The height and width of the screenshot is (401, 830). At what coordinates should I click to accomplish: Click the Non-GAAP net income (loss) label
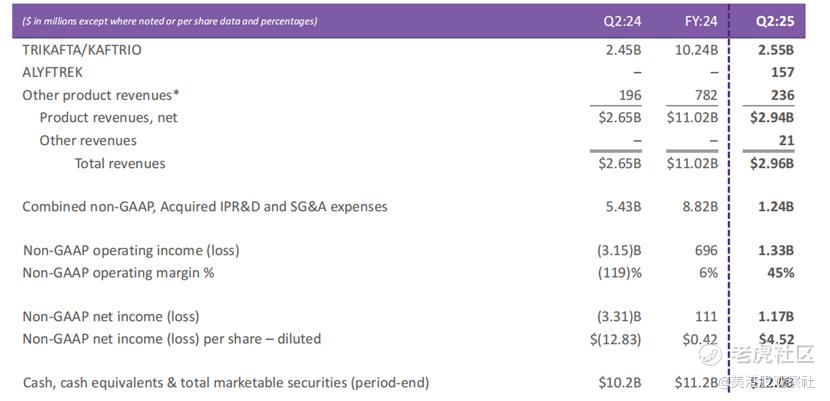(111, 317)
